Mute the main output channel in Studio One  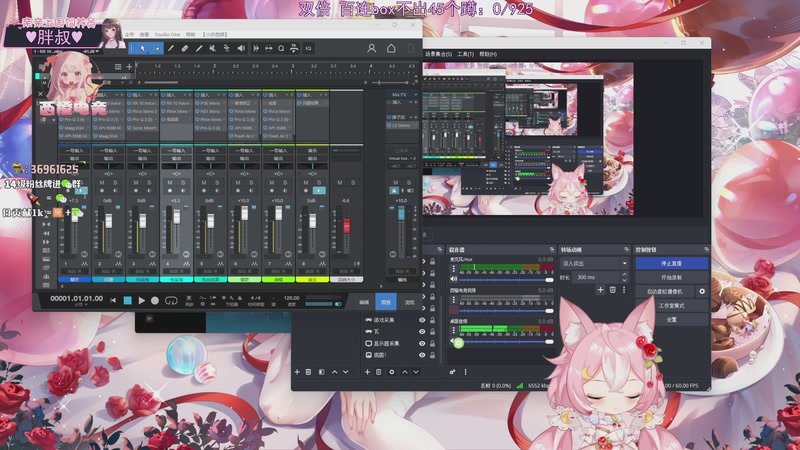click(x=395, y=183)
